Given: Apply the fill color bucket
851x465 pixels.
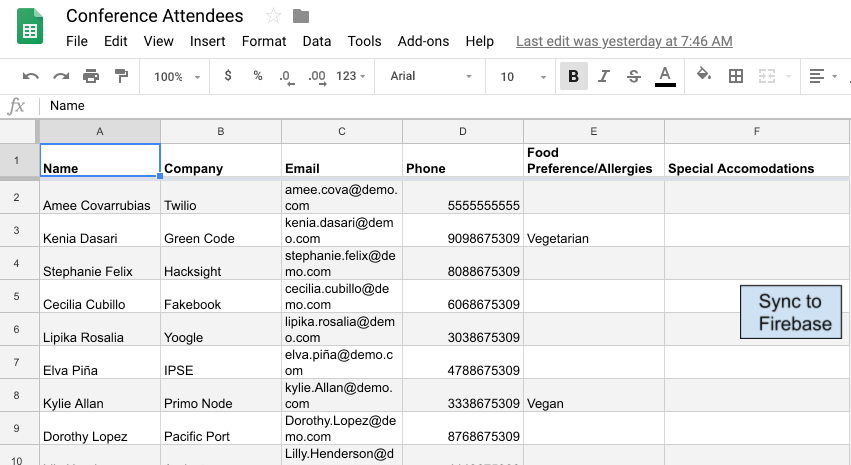Looking at the screenshot, I should point(704,75).
